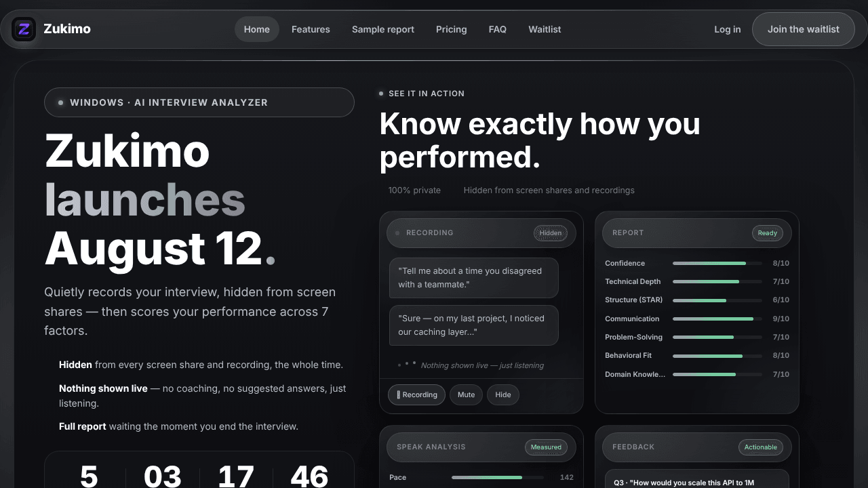Click "Hidden from screen shares and recordings" text
Image resolution: width=868 pixels, height=488 pixels.
pyautogui.click(x=549, y=190)
